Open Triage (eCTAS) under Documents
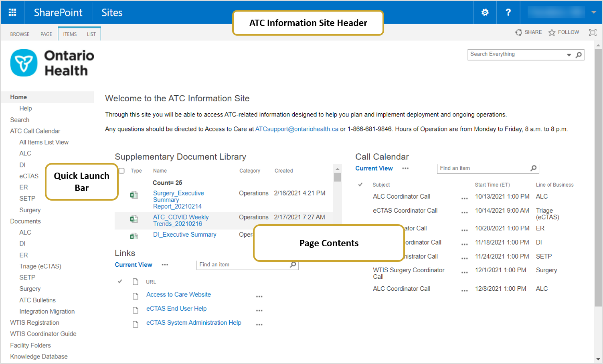 pyautogui.click(x=40, y=266)
